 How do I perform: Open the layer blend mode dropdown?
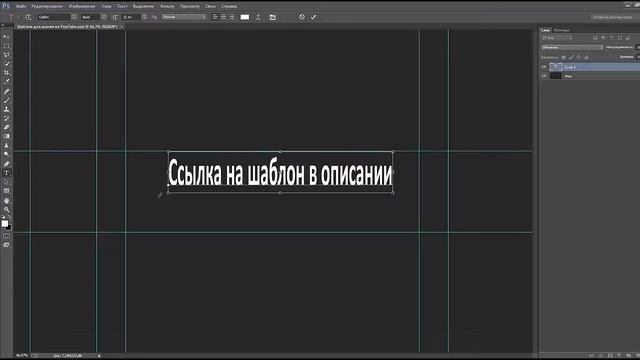572,47
